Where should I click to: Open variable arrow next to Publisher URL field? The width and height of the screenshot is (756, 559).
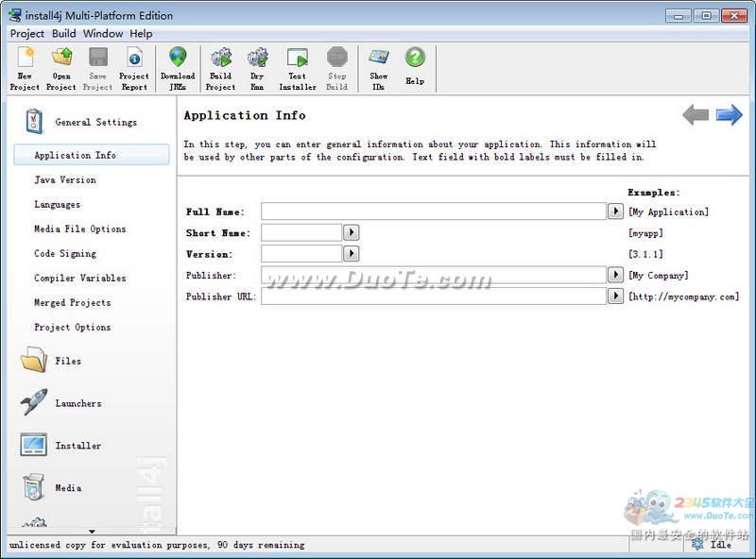pyautogui.click(x=615, y=296)
